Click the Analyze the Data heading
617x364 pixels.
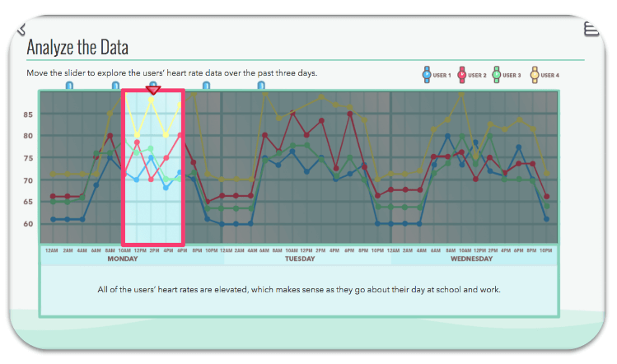click(77, 47)
